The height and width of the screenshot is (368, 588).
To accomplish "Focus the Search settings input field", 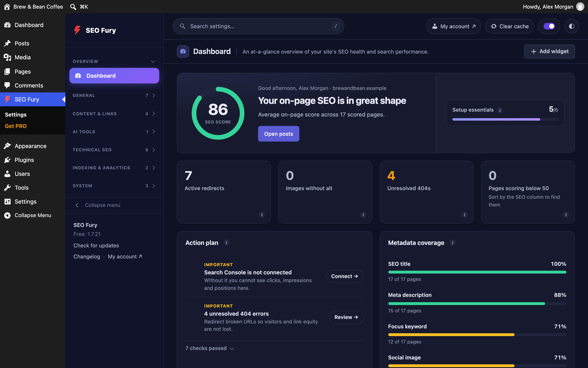I will tap(258, 26).
